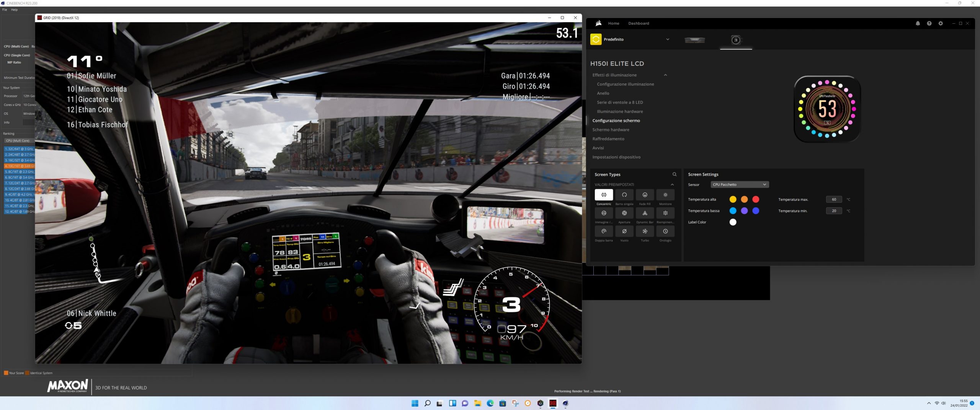Select the Monitore screen type
This screenshot has height=410, width=980.
coord(665,195)
